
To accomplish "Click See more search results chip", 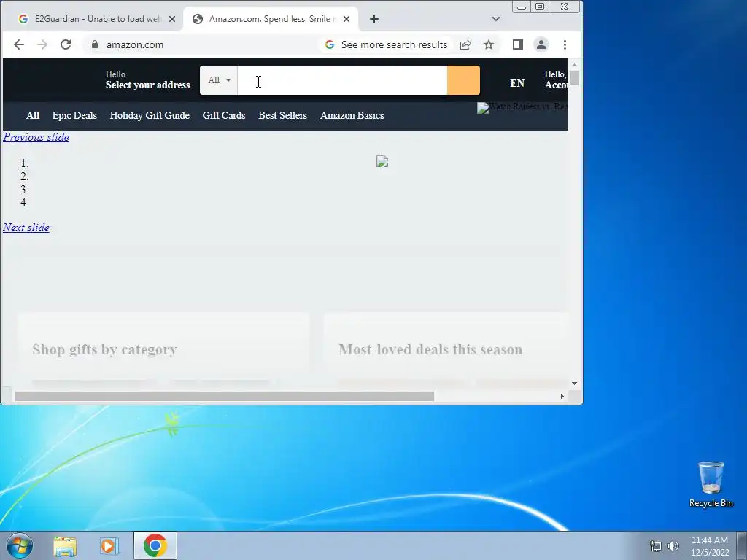I will click(x=387, y=44).
